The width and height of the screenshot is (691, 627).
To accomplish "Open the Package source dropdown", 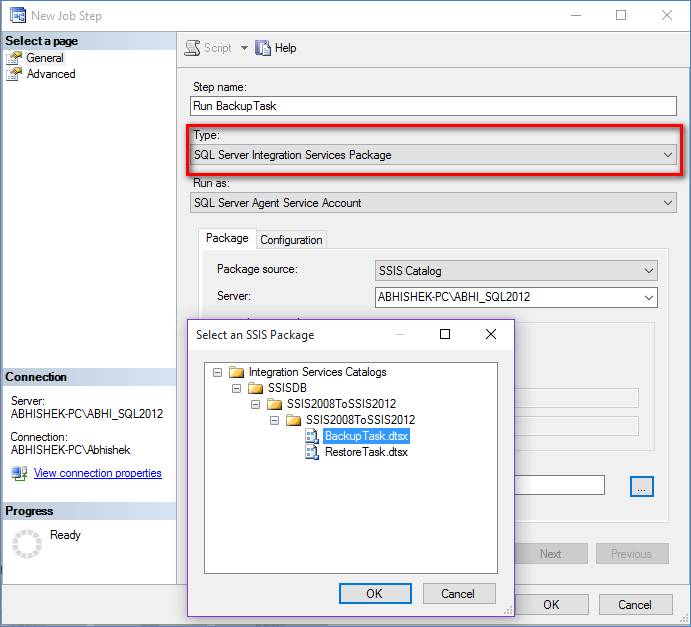I will [x=516, y=271].
